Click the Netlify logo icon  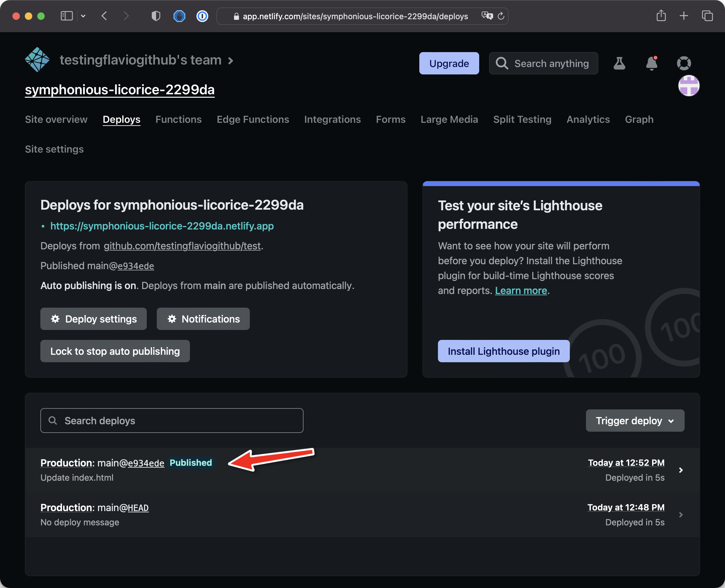[x=37, y=60]
